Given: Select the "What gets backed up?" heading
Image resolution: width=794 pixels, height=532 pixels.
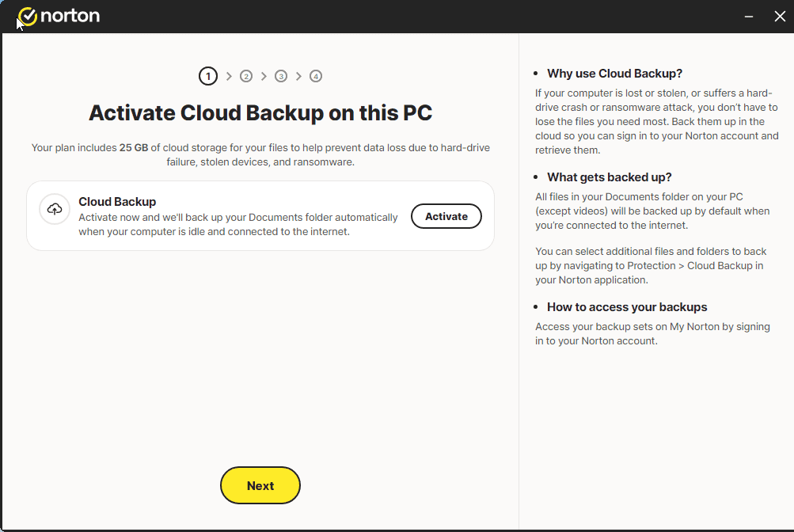Looking at the screenshot, I should point(609,177).
